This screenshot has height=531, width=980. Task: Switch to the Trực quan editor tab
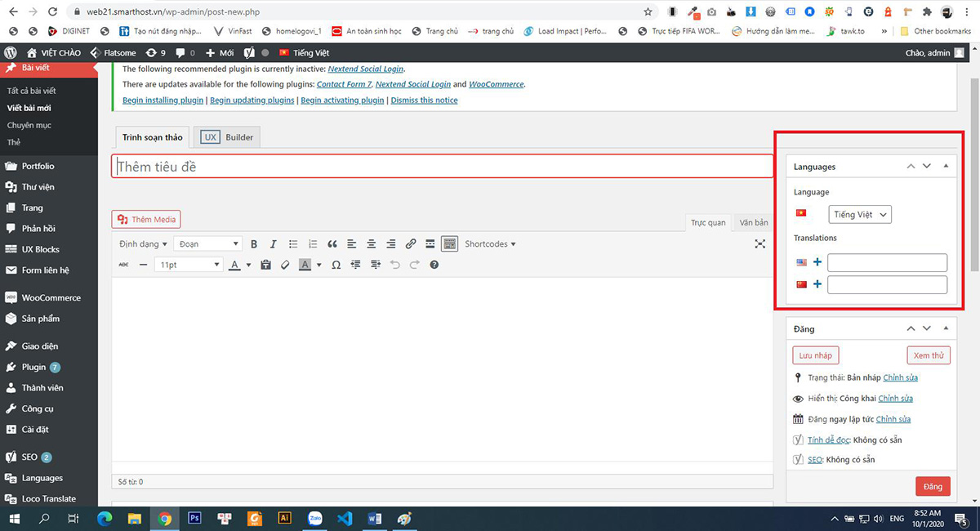[x=708, y=222]
